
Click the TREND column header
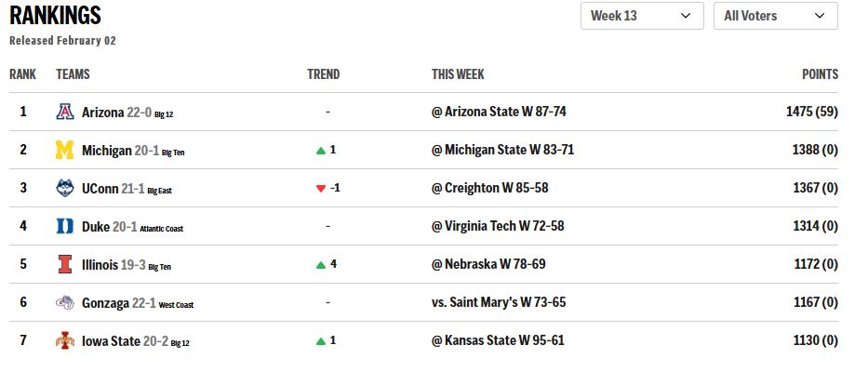pos(323,74)
